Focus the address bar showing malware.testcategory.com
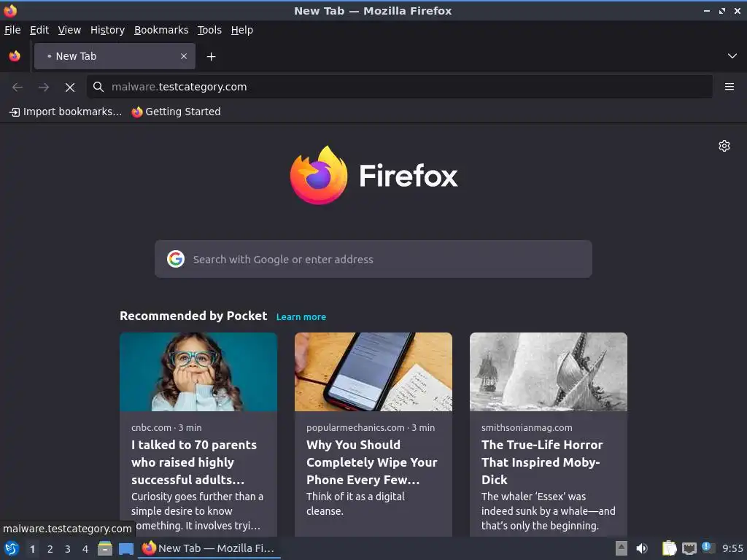 399,87
